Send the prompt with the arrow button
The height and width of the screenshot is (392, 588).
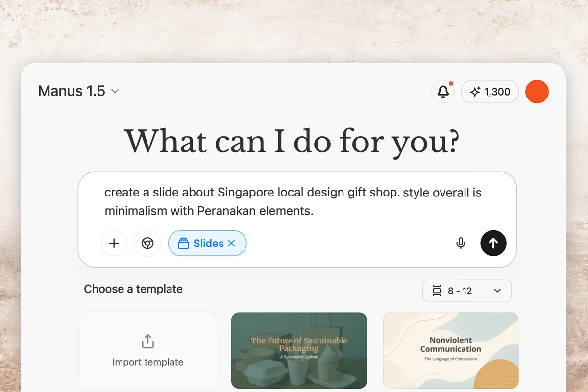(493, 243)
